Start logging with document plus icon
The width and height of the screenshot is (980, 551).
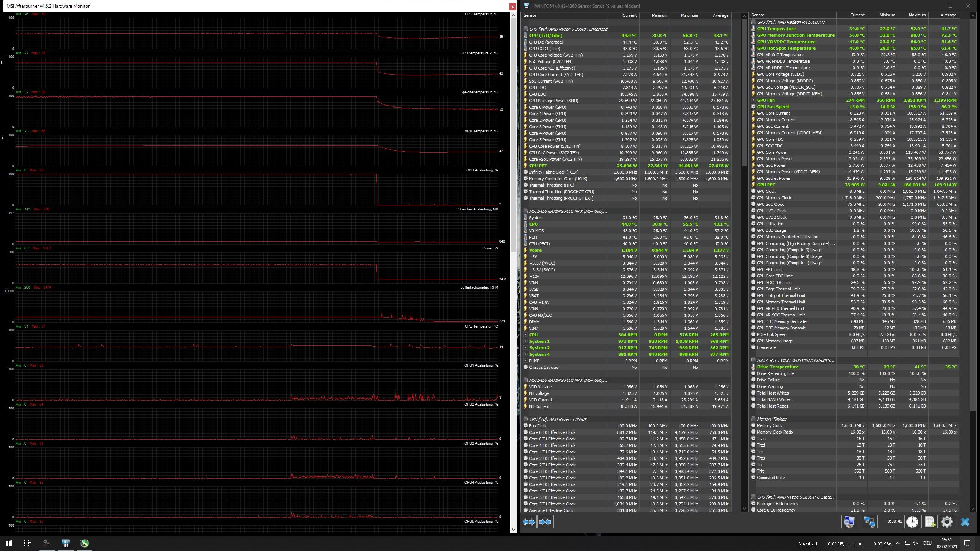tap(930, 522)
